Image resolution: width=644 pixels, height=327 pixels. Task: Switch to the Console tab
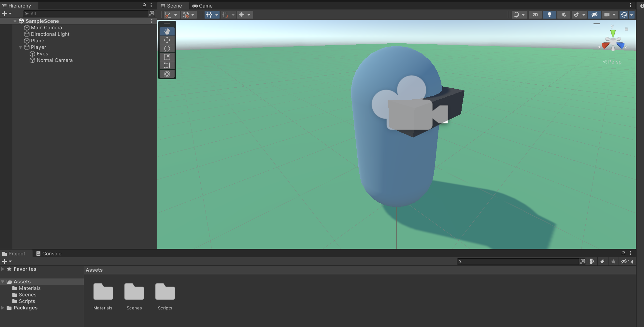(x=49, y=253)
